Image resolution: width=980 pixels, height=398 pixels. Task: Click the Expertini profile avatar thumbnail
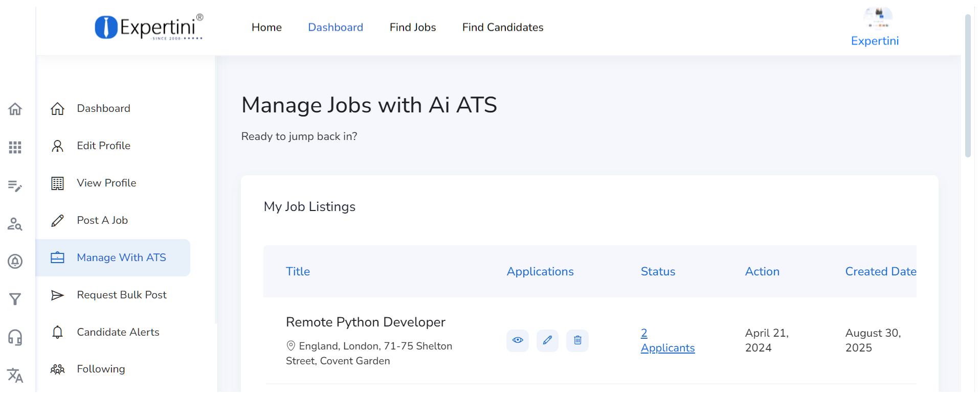point(878,18)
